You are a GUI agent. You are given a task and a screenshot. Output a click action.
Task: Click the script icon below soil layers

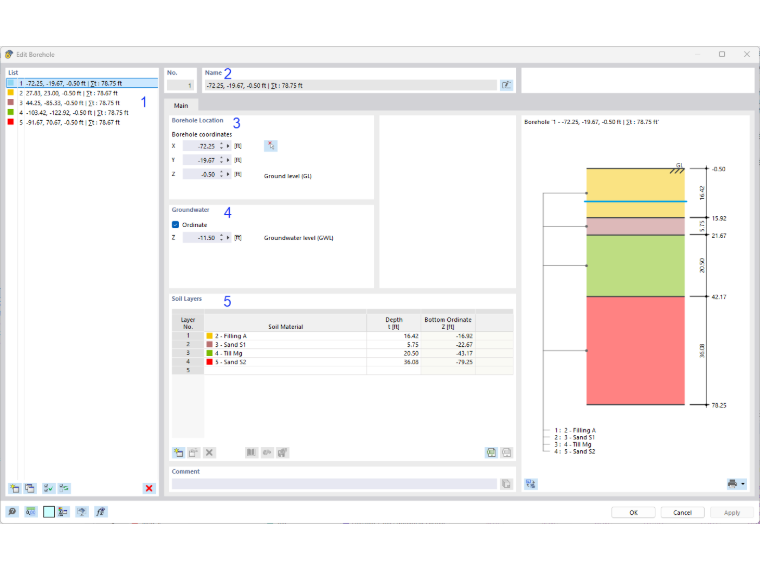[x=267, y=453]
